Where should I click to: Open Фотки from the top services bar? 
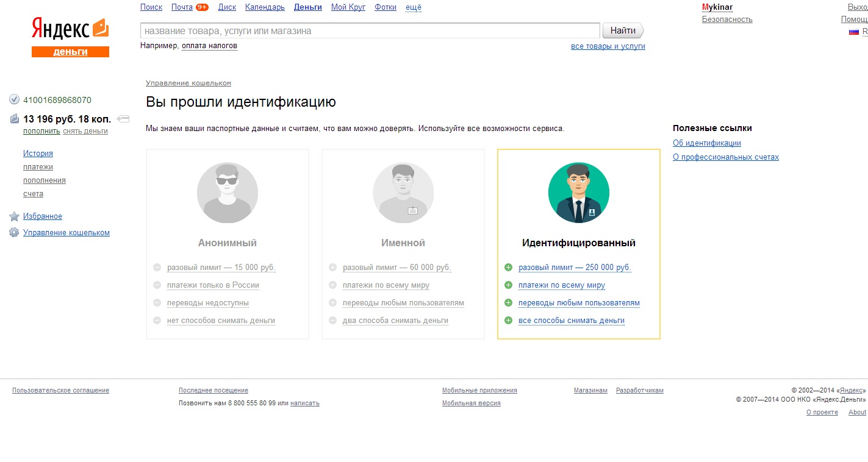tap(386, 7)
